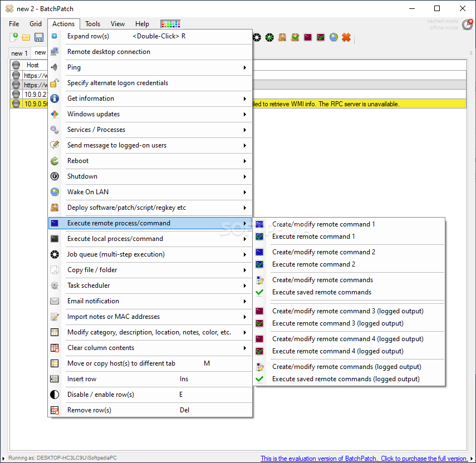
Task: Open the Help menu
Action: coord(142,24)
